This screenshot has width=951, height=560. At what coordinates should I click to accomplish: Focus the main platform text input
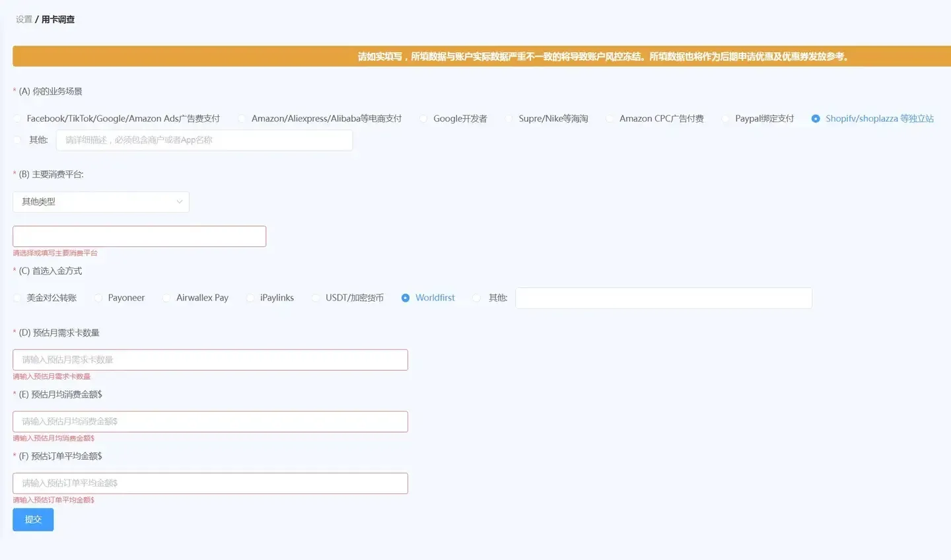coord(139,236)
